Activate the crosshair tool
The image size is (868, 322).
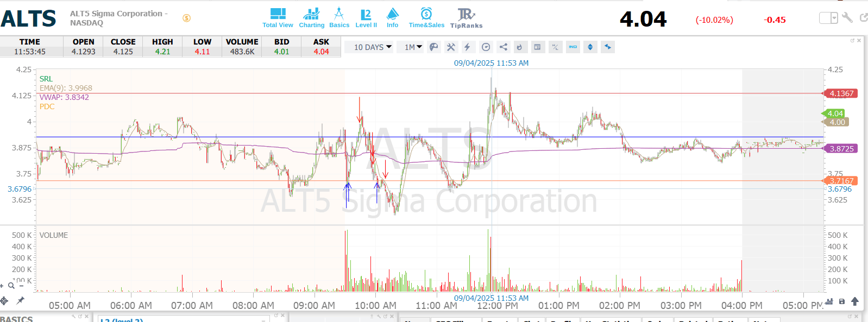pos(4,300)
